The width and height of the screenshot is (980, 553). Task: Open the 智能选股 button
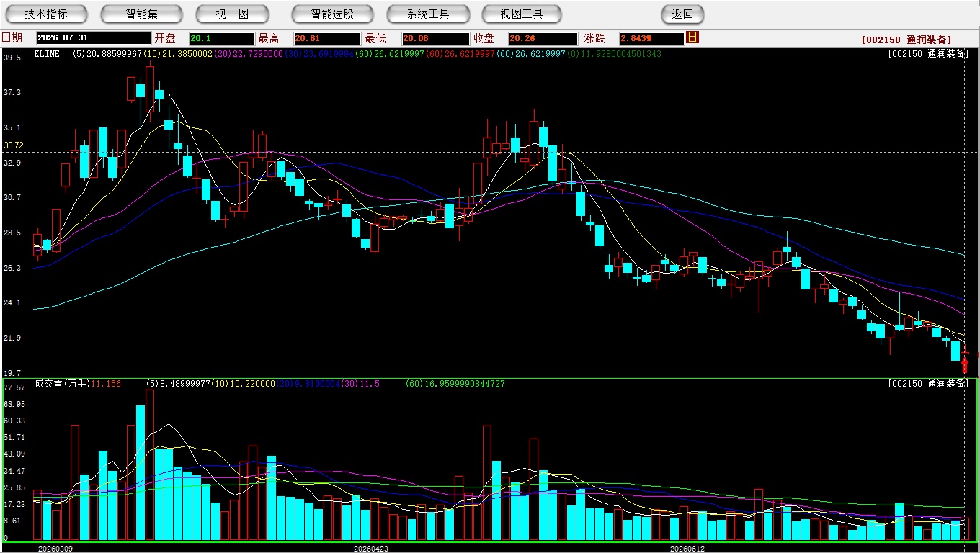point(332,14)
